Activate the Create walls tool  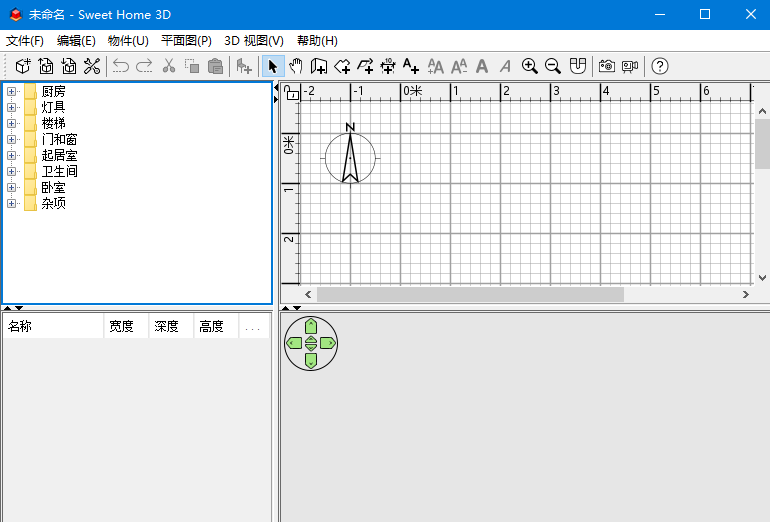coord(319,66)
